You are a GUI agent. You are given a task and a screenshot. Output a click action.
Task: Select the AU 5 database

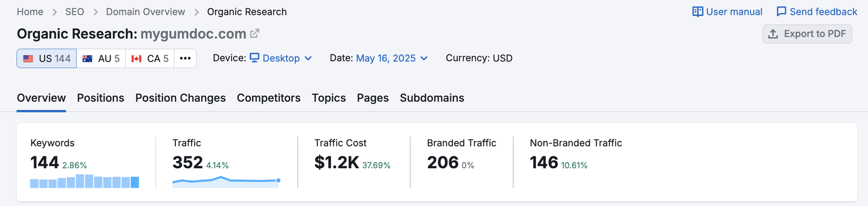click(101, 58)
